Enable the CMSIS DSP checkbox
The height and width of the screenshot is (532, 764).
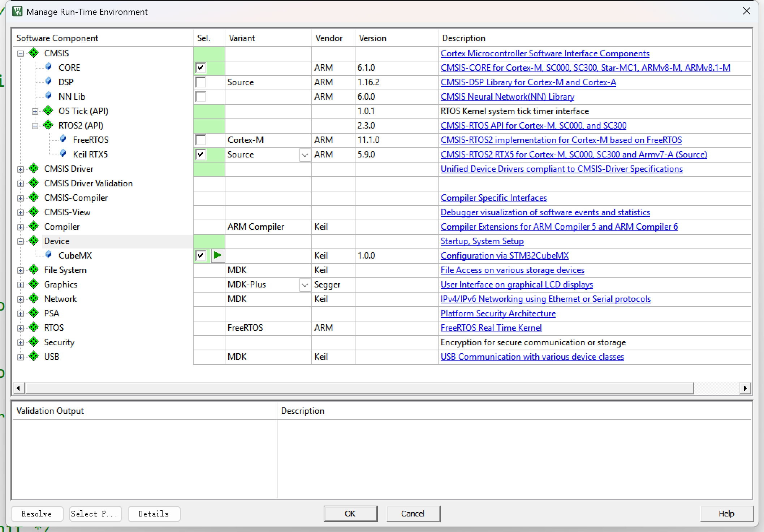[200, 82]
